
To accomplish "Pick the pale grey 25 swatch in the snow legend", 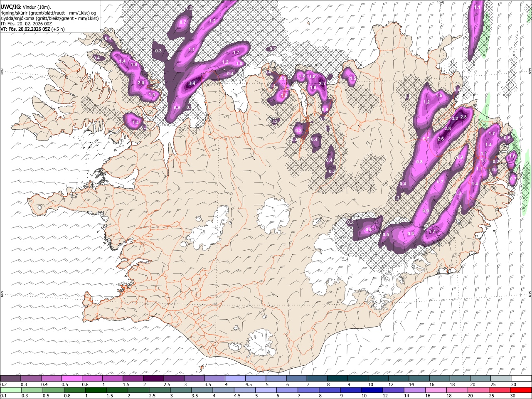I will 501,379.
